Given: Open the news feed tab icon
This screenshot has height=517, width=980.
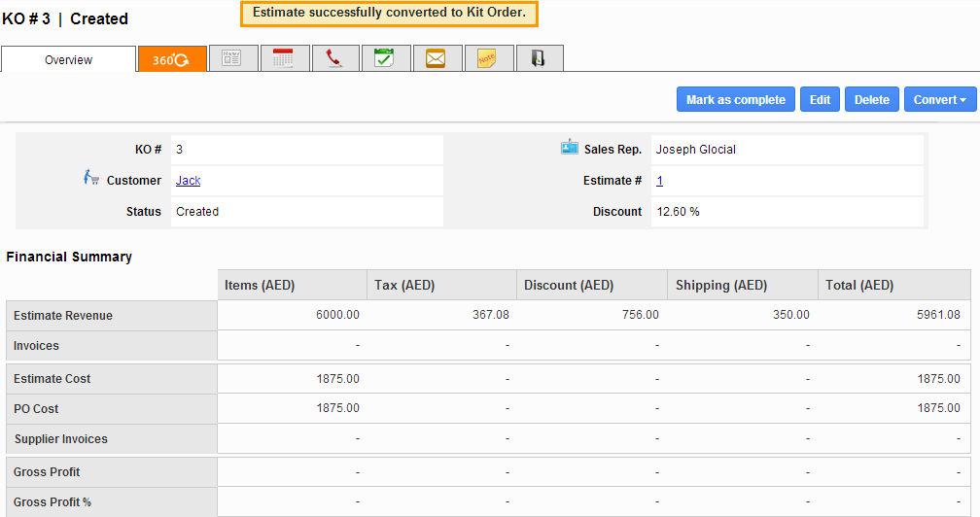Looking at the screenshot, I should (232, 59).
